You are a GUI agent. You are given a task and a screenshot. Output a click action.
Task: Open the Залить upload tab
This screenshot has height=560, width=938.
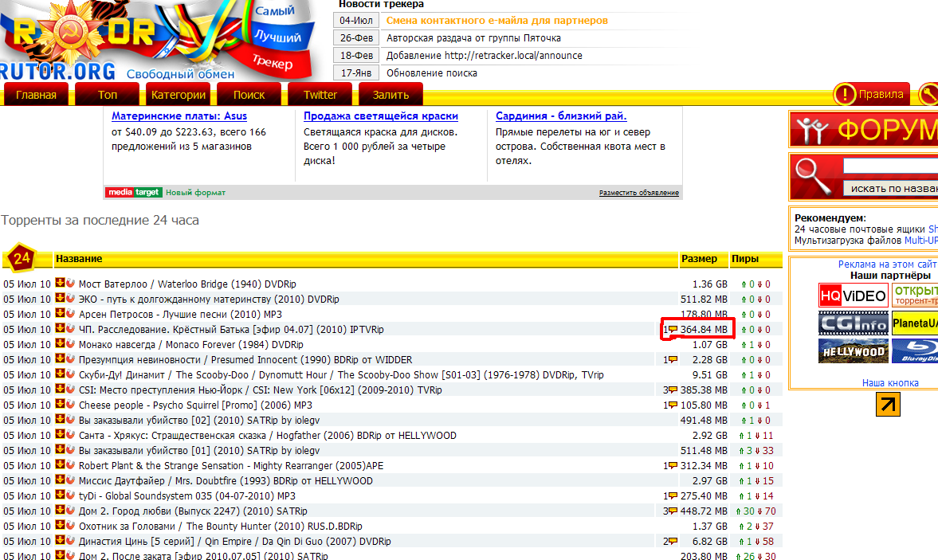(391, 95)
